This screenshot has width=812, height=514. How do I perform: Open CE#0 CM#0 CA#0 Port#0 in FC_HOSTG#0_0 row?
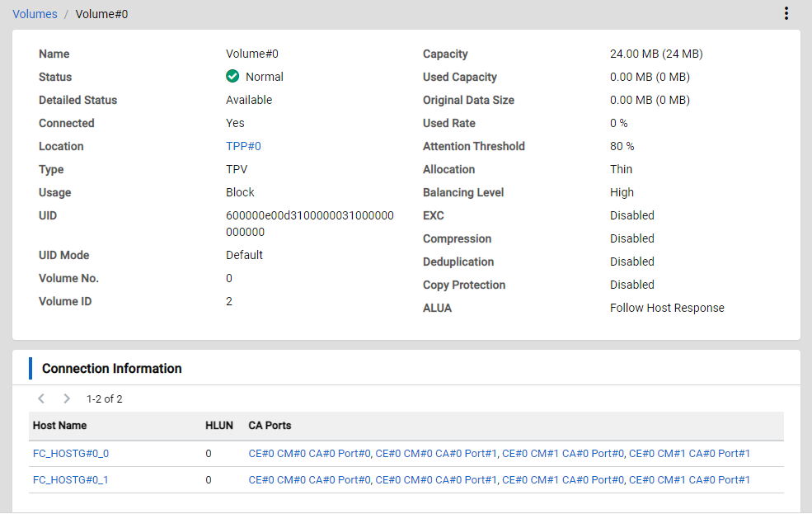pyautogui.click(x=309, y=453)
